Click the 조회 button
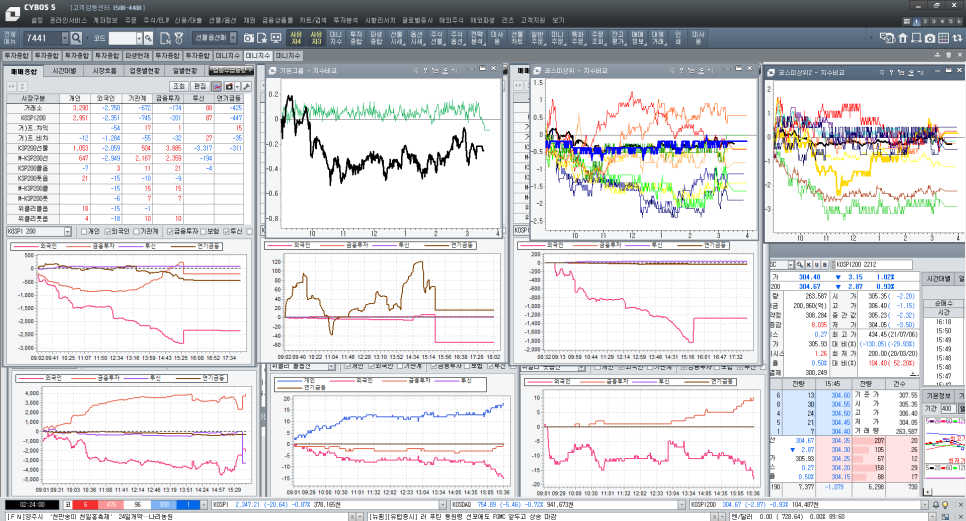This screenshot has height=521, width=966. (179, 86)
